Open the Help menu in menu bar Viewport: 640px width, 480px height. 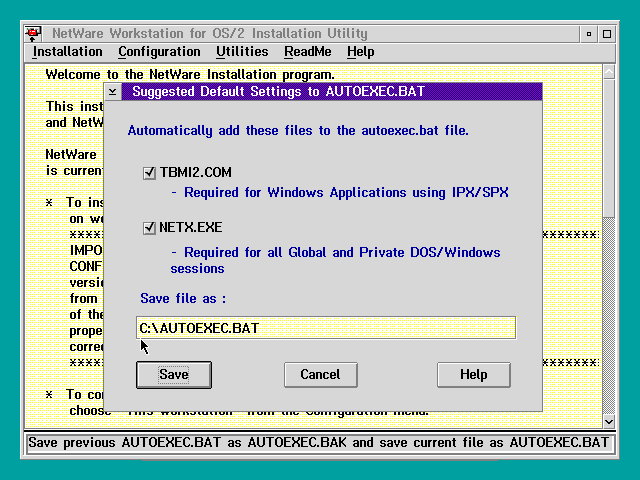360,52
